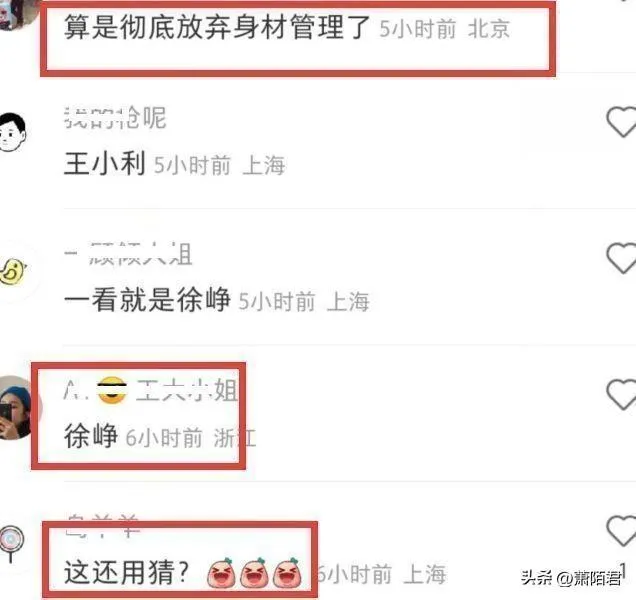636x600 pixels.
Task: Tap the selfie avatar with blue hat
Action: click(15, 408)
